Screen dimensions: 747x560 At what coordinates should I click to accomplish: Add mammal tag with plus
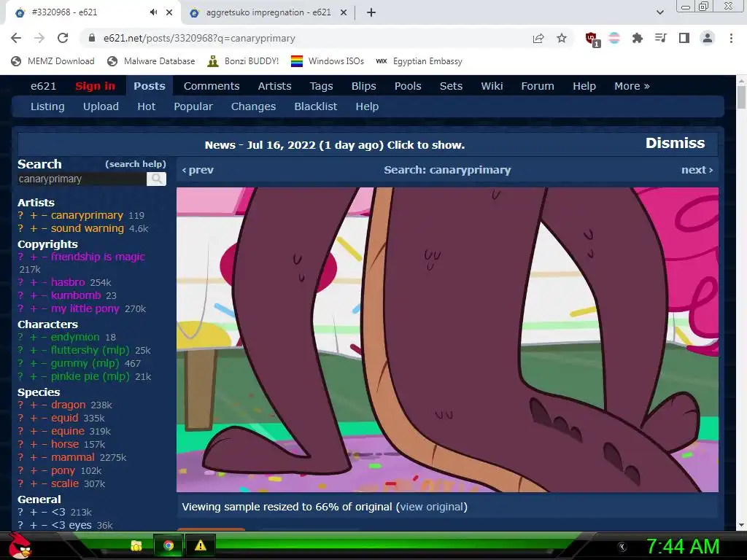(x=34, y=458)
